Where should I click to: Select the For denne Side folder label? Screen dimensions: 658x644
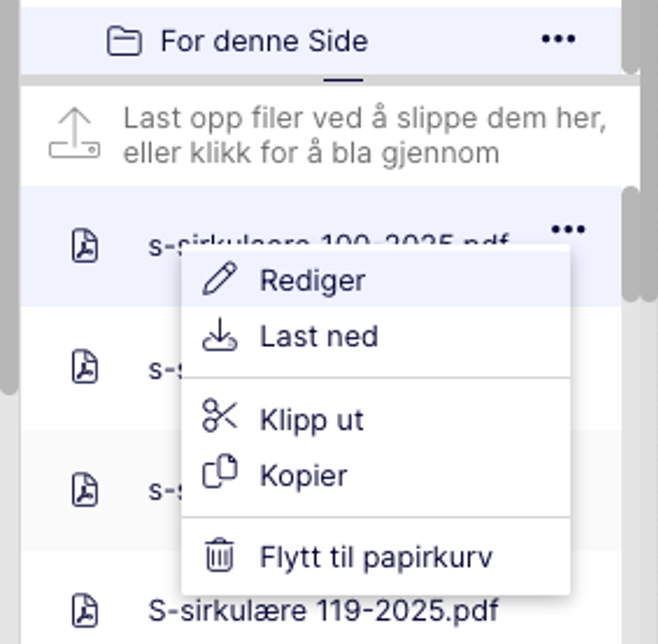(x=264, y=41)
